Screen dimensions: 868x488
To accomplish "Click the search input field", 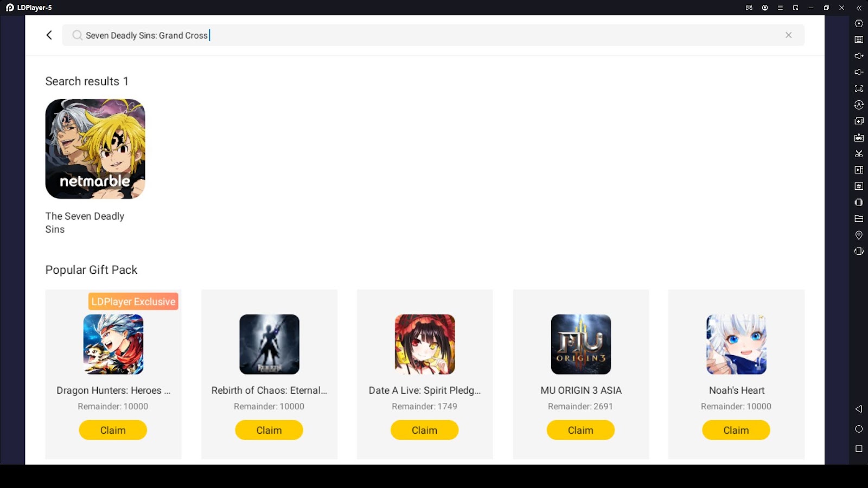I will [433, 35].
